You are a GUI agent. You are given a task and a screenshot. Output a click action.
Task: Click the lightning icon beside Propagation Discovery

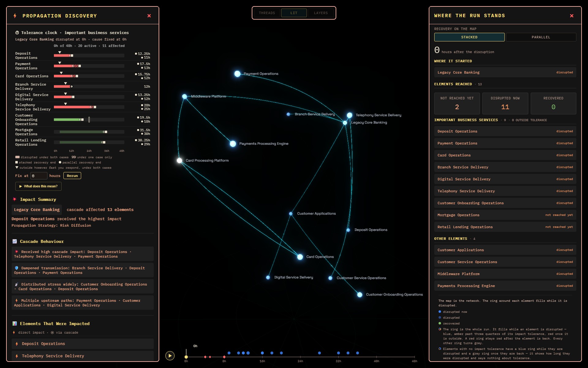coord(15,16)
